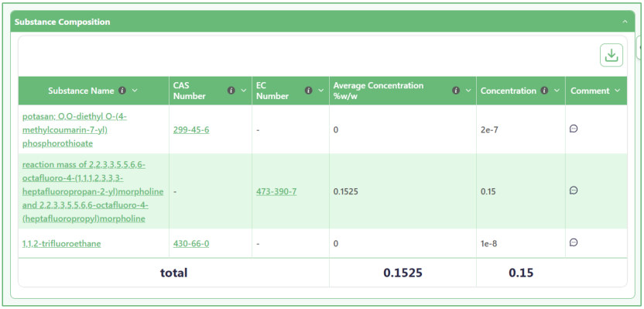Follow EC number 473-390-7 link

tap(276, 191)
